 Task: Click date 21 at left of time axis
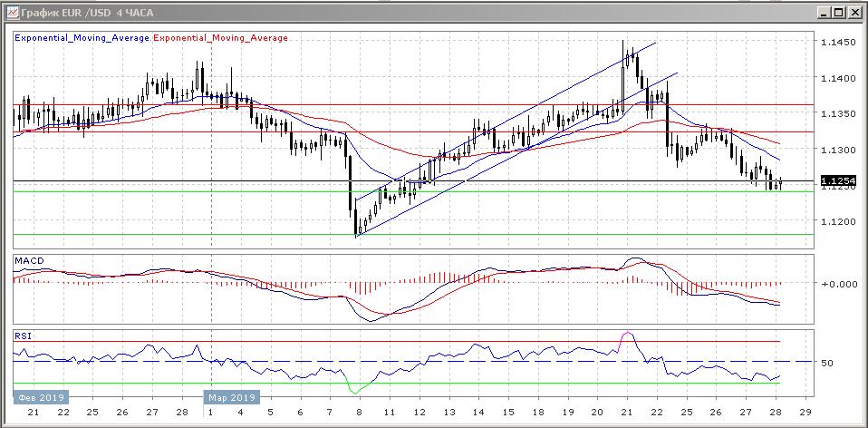coord(33,412)
